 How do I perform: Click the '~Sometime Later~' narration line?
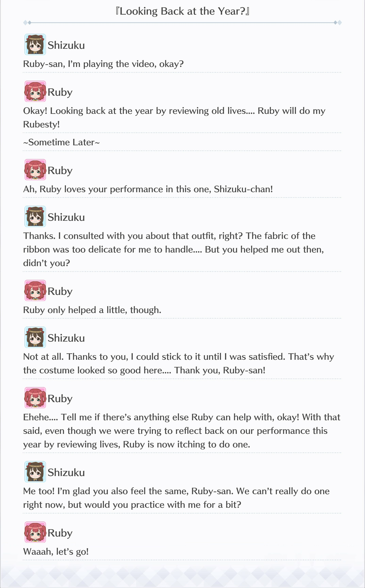(x=61, y=142)
